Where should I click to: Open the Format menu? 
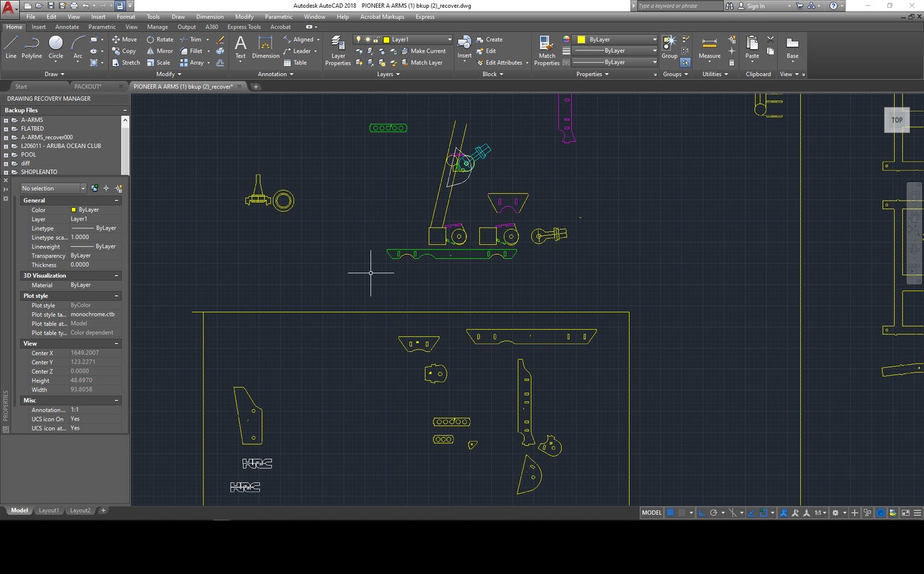pos(126,16)
